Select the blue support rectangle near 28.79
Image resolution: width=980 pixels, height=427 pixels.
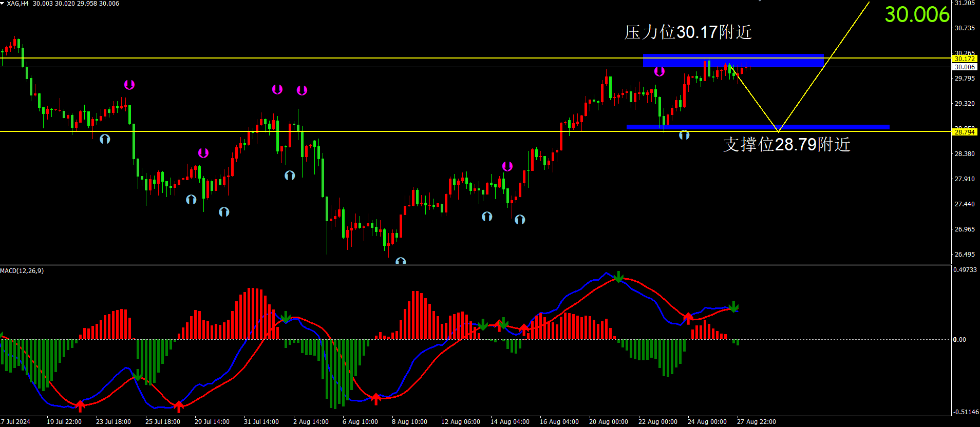pyautogui.click(x=758, y=127)
